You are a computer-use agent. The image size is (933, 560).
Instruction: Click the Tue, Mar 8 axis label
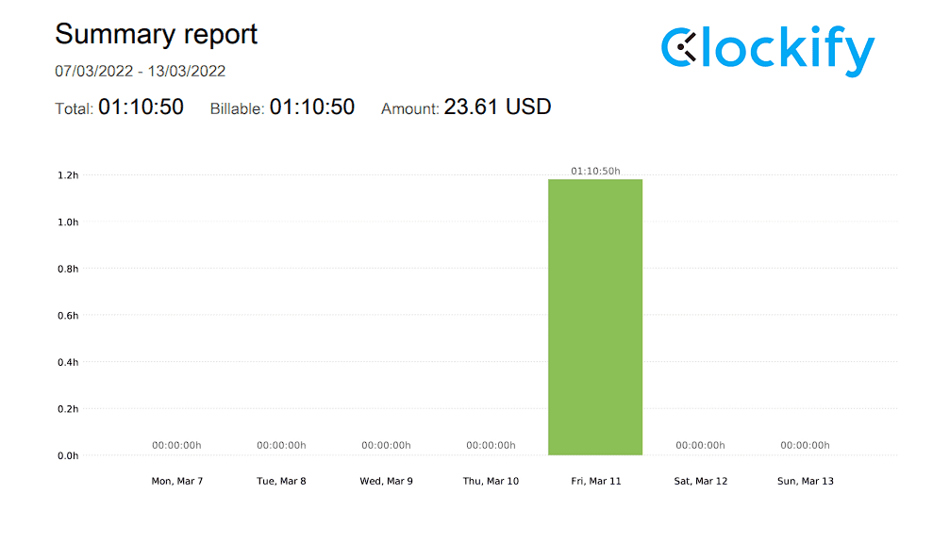click(281, 481)
